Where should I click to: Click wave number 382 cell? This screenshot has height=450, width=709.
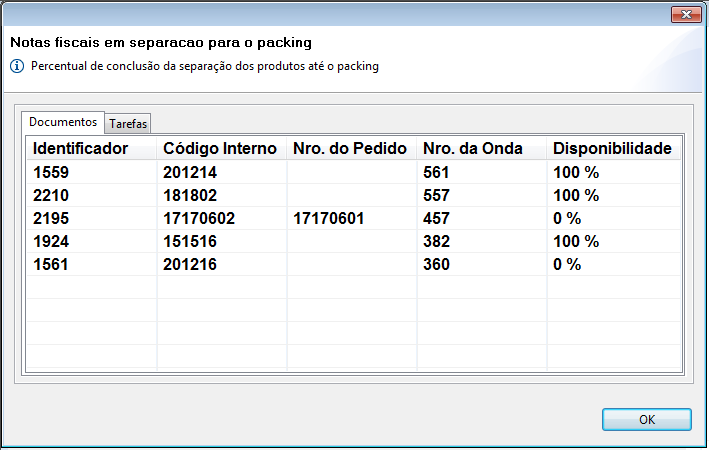pos(436,242)
